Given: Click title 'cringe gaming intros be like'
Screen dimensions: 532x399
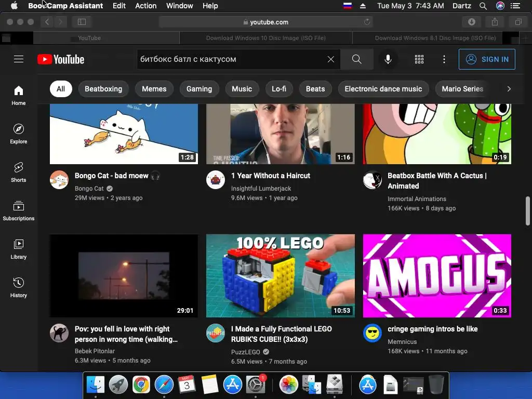Looking at the screenshot, I should click(433, 329).
